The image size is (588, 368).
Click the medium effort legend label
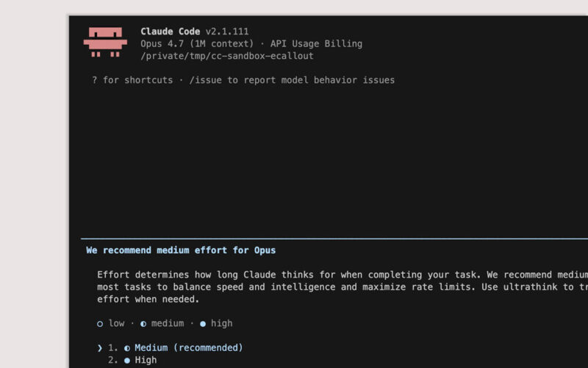coord(168,323)
